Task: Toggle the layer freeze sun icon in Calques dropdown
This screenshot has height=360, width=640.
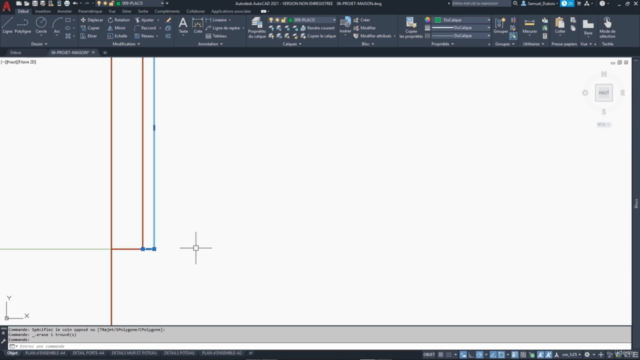Action: [x=277, y=20]
